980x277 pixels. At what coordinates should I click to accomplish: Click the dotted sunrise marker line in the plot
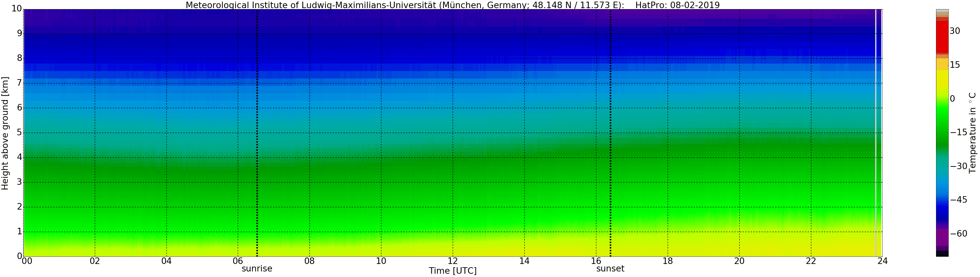point(257,133)
